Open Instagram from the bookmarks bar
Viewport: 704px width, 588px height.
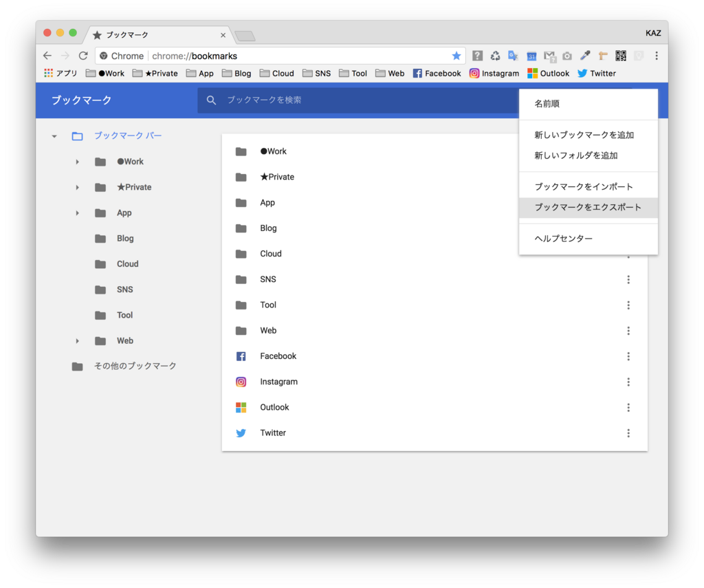click(x=494, y=73)
